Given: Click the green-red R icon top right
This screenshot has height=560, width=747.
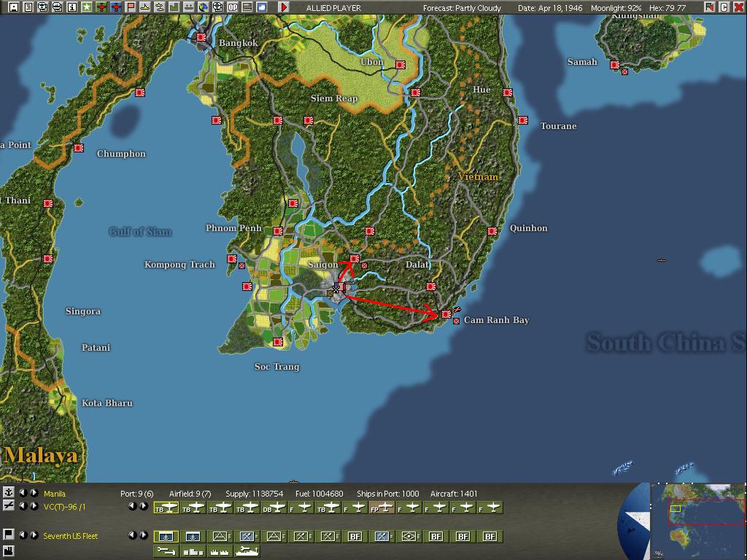Looking at the screenshot, I should pos(709,7).
